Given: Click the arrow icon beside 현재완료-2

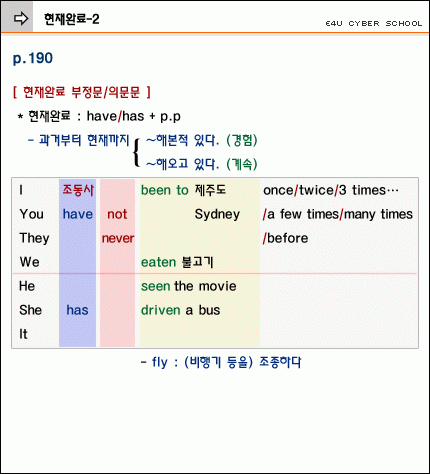Looking at the screenshot, I should click(20, 19).
